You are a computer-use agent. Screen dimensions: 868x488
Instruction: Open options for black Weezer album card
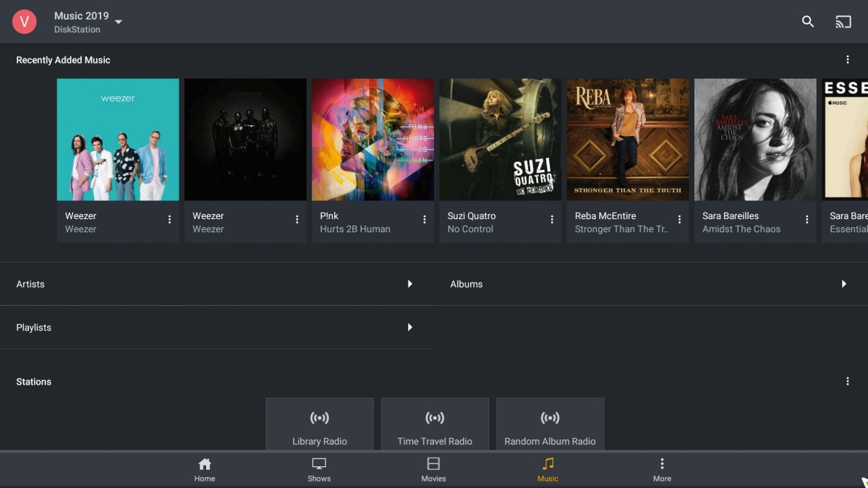[297, 220]
